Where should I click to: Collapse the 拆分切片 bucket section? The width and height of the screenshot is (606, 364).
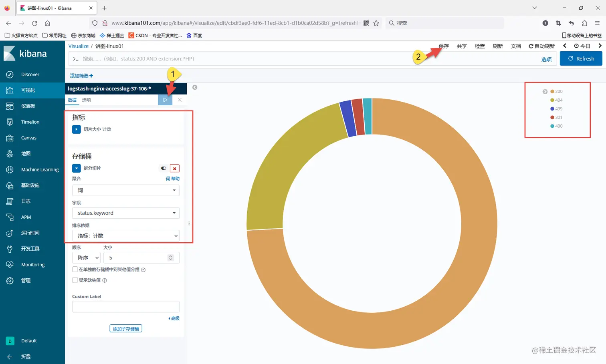pos(76,168)
